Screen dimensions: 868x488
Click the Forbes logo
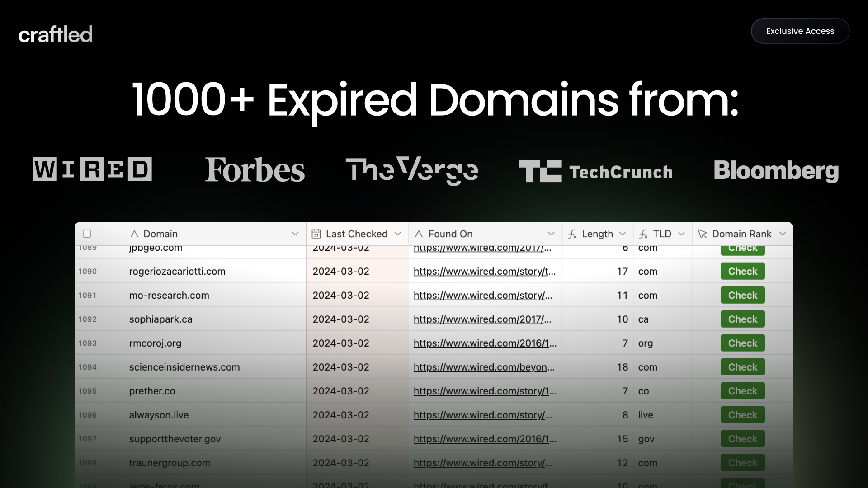255,170
